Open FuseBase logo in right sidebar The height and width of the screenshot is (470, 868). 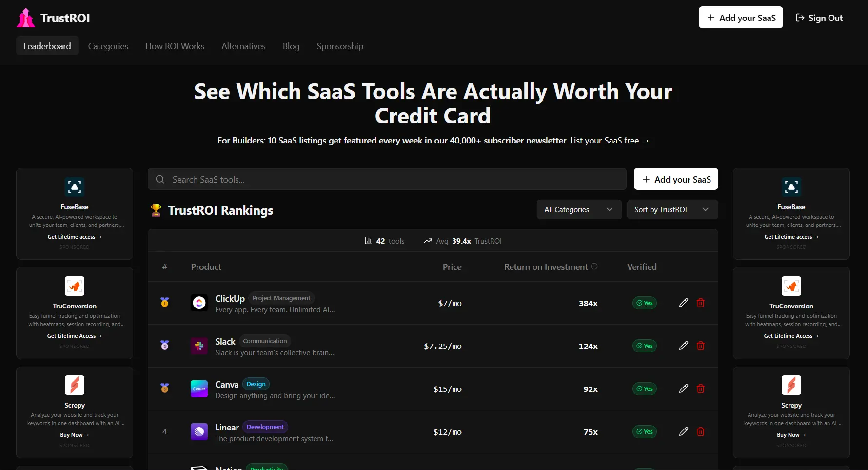click(x=791, y=187)
